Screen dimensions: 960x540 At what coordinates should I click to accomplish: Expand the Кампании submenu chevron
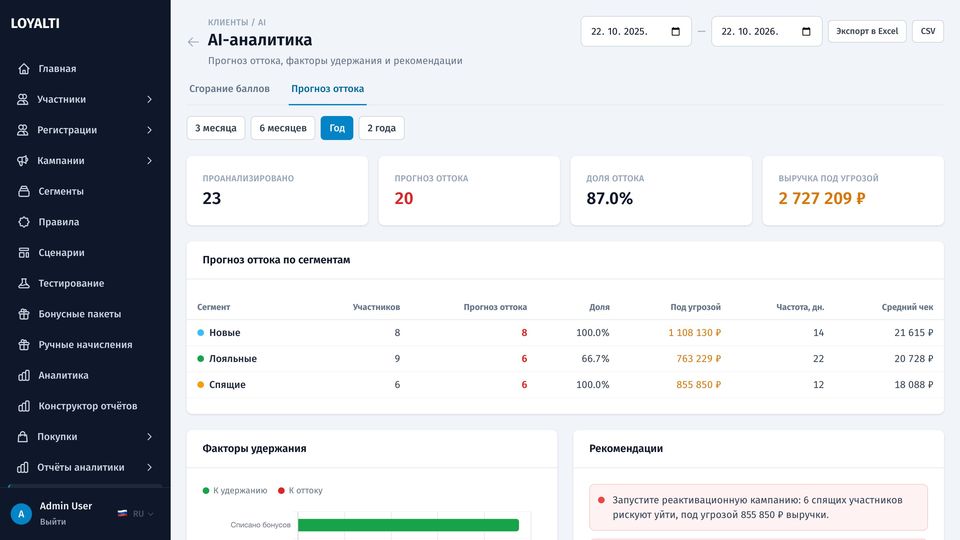(149, 160)
